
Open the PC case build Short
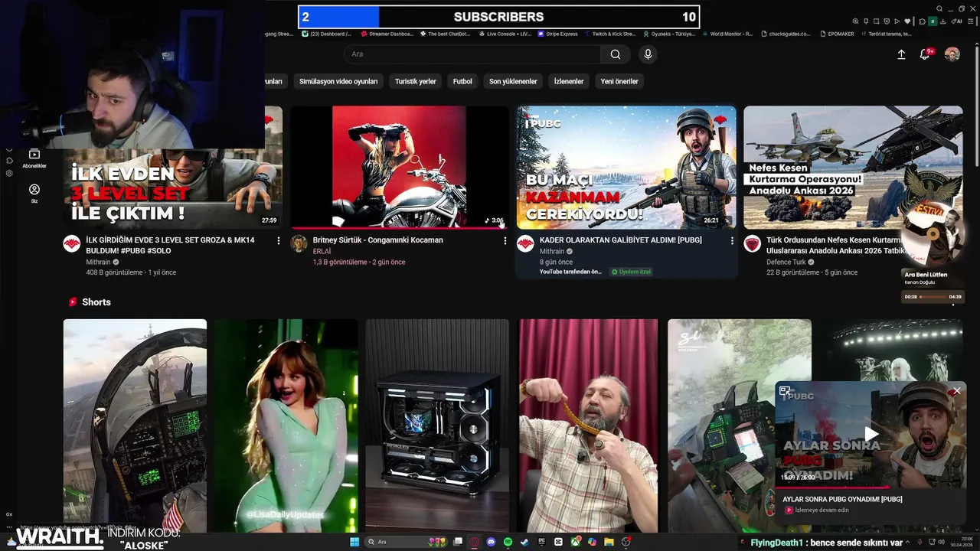point(437,425)
